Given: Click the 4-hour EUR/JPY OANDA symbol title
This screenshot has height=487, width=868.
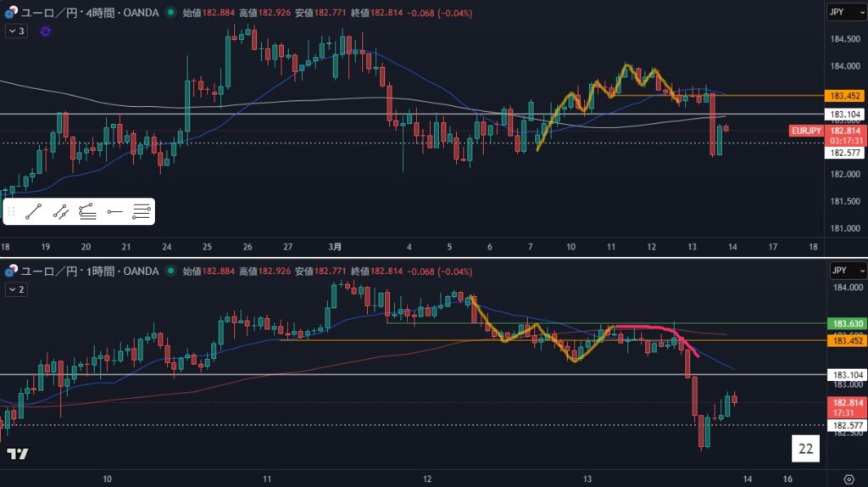Looking at the screenshot, I should point(89,14).
